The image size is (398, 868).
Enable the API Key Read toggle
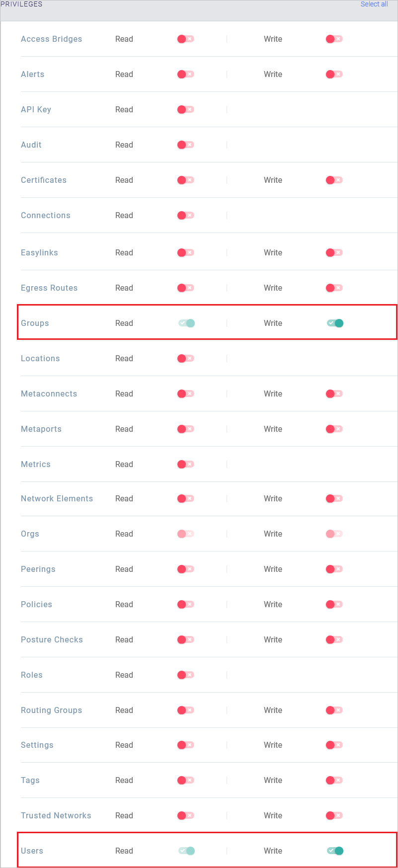[x=185, y=109]
